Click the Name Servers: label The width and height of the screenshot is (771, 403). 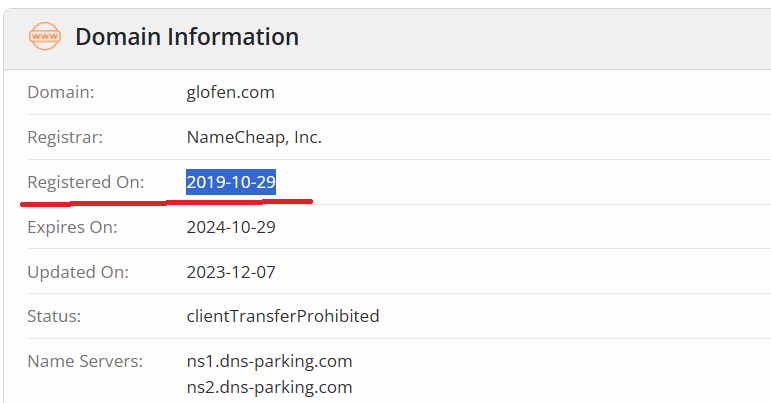(x=85, y=361)
